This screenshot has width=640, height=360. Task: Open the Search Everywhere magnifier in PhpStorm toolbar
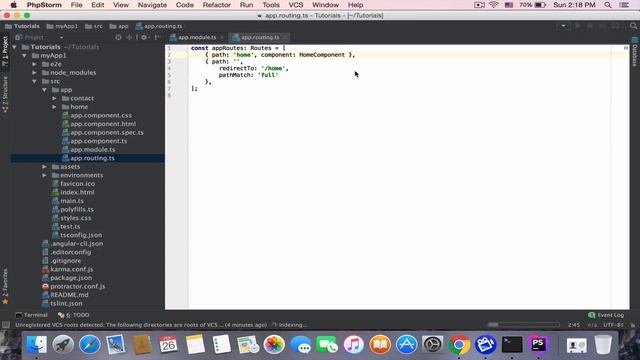coord(633,26)
